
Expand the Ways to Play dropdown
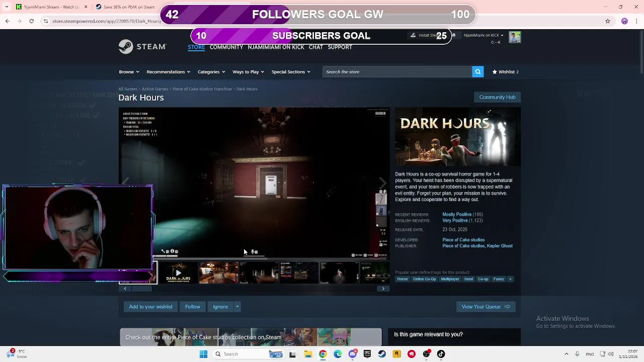tap(249, 72)
